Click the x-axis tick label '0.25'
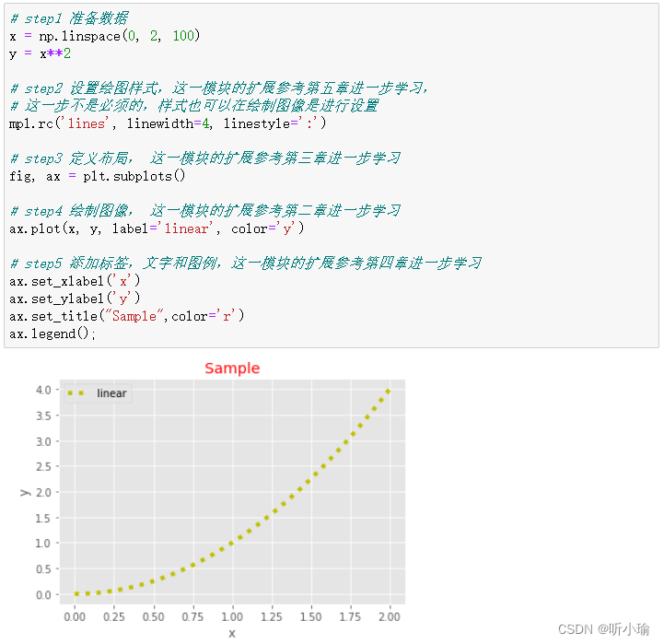This screenshot has height=644, width=664. coord(114,616)
